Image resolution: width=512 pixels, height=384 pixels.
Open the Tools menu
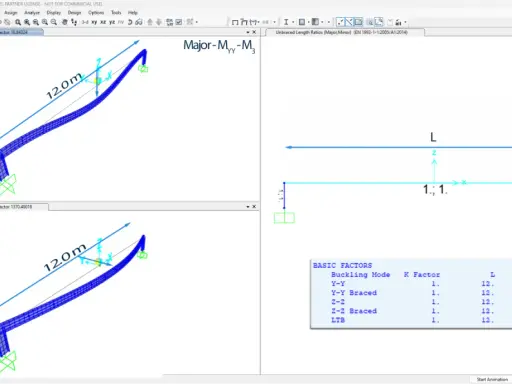tap(116, 12)
